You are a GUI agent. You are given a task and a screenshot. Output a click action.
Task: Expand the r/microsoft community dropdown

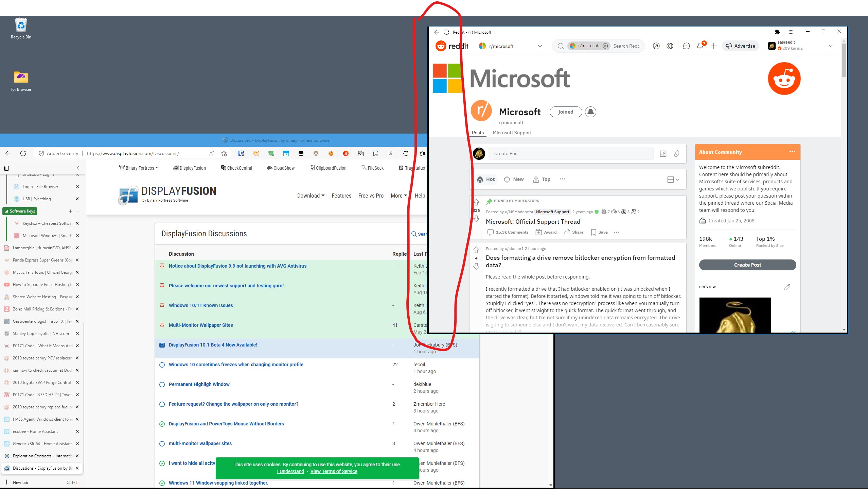tap(539, 46)
